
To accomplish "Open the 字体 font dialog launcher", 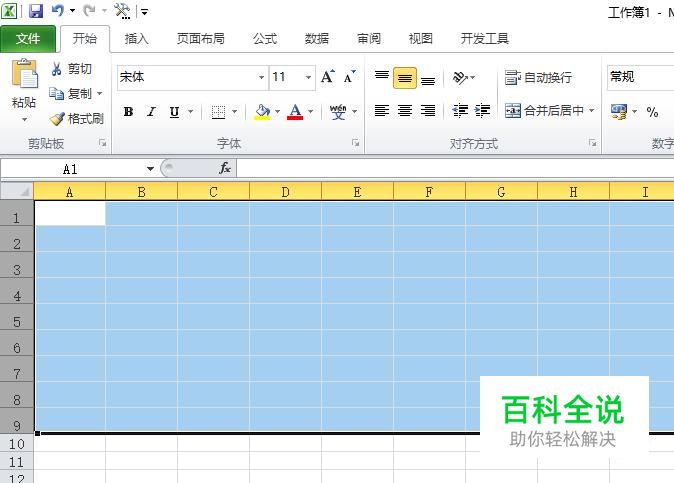I will click(x=355, y=143).
